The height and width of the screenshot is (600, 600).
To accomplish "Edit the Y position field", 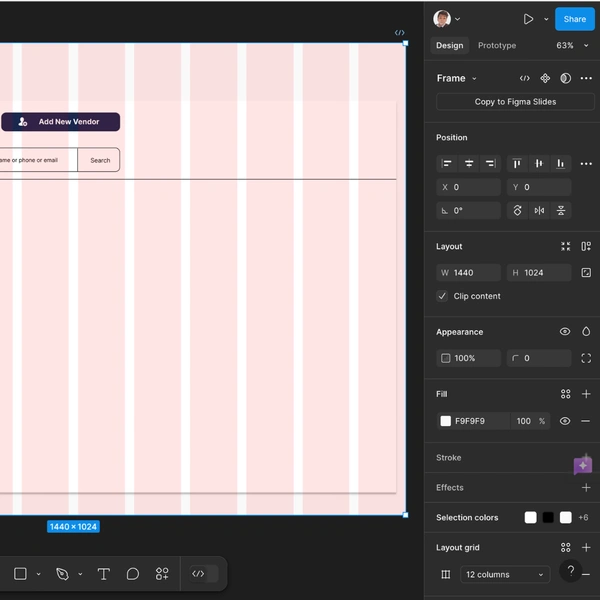I will point(539,187).
